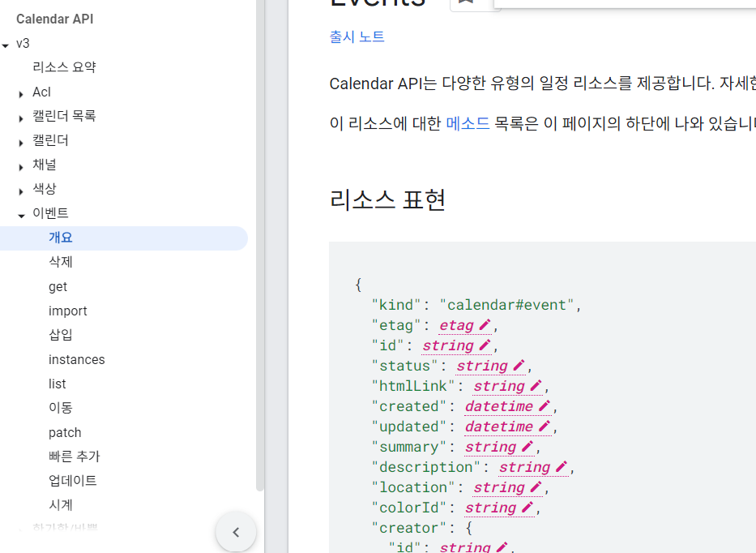Screen dimensions: 756x553
Task: Open the 삭제 method page
Action: (x=60, y=262)
